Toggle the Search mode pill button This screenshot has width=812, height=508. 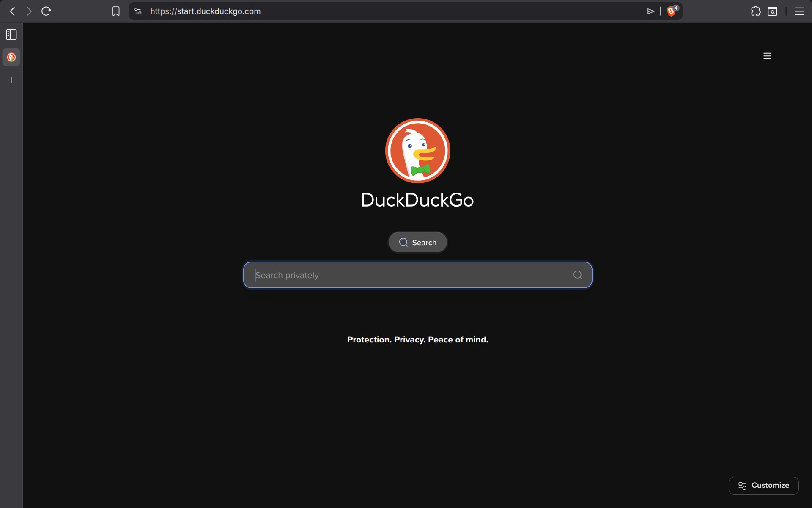(417, 242)
